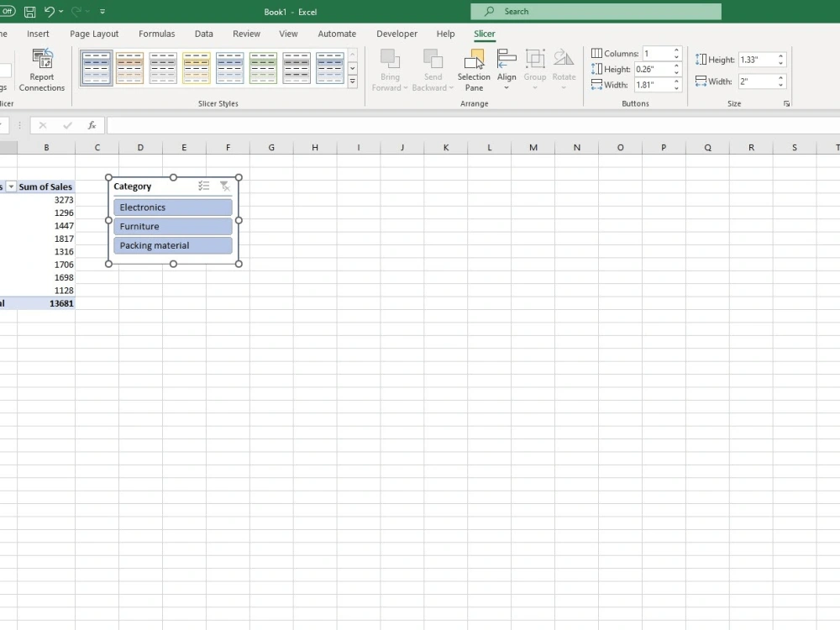
Task: Toggle the AutoSave switch off/on
Action: point(8,11)
